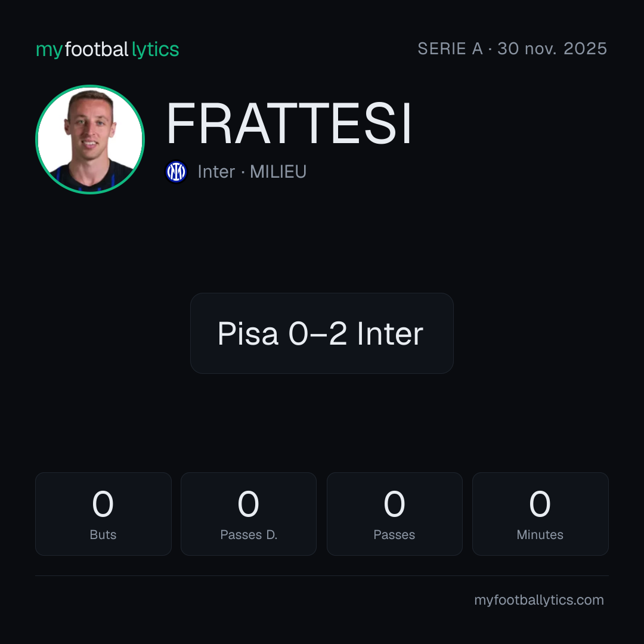The height and width of the screenshot is (644, 644).
Task: Click the Minutes stat card
Action: point(540,514)
